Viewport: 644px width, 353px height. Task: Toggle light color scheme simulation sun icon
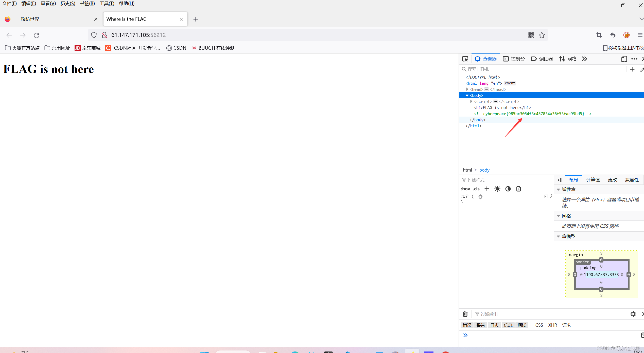(497, 189)
